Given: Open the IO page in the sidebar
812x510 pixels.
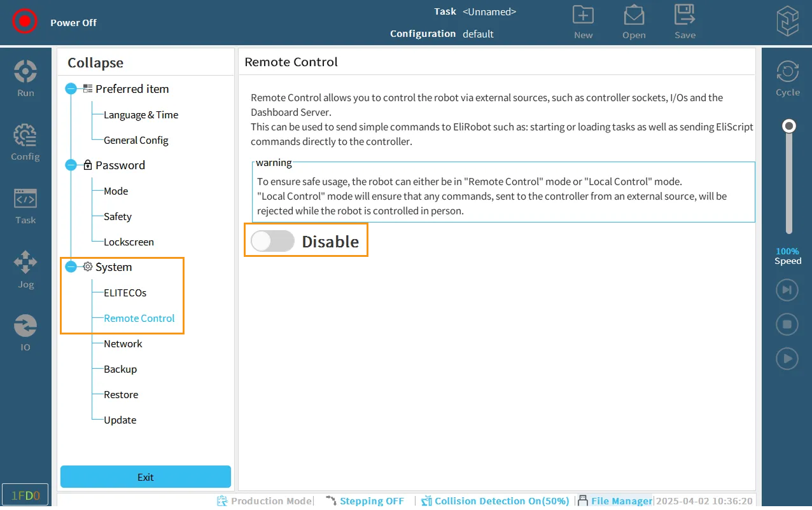Looking at the screenshot, I should (x=25, y=333).
